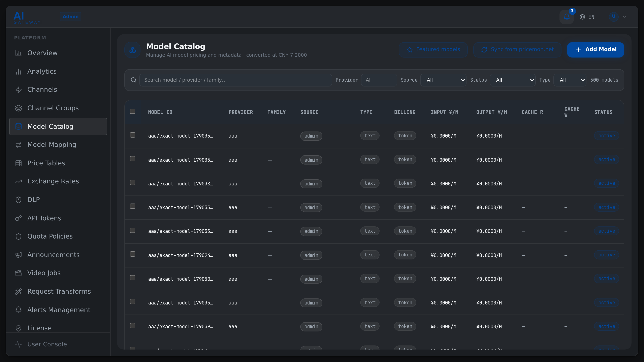This screenshot has height=362, width=644.
Task: Click the MODEL ID column header
Action: 160,112
